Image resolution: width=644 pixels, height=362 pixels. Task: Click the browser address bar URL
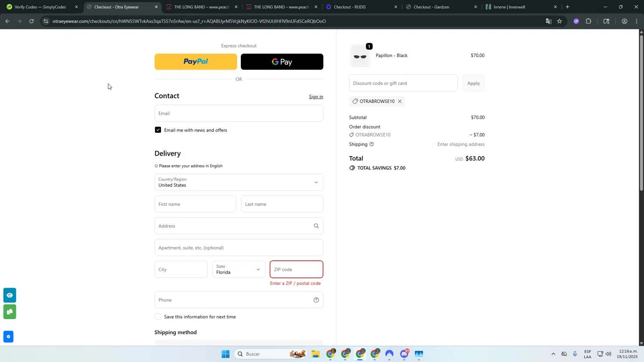coord(189,21)
